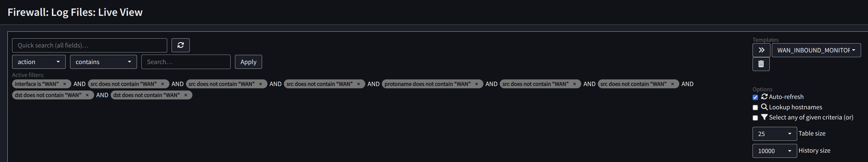Click the filter value Search field

point(185,62)
